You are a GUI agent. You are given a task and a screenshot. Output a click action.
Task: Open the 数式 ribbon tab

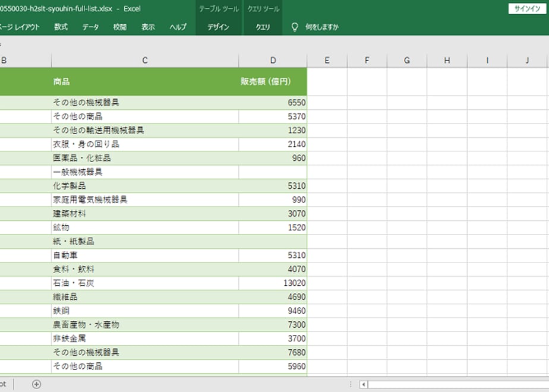pos(61,27)
